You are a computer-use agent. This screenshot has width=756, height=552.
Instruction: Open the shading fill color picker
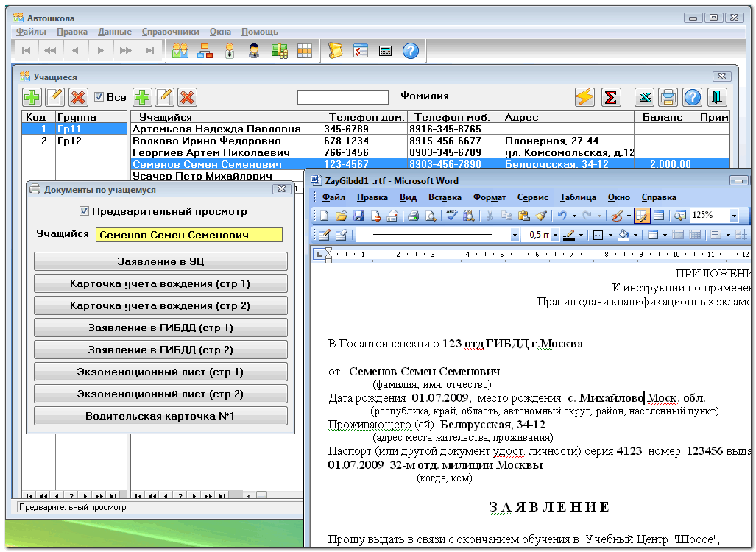pos(635,236)
